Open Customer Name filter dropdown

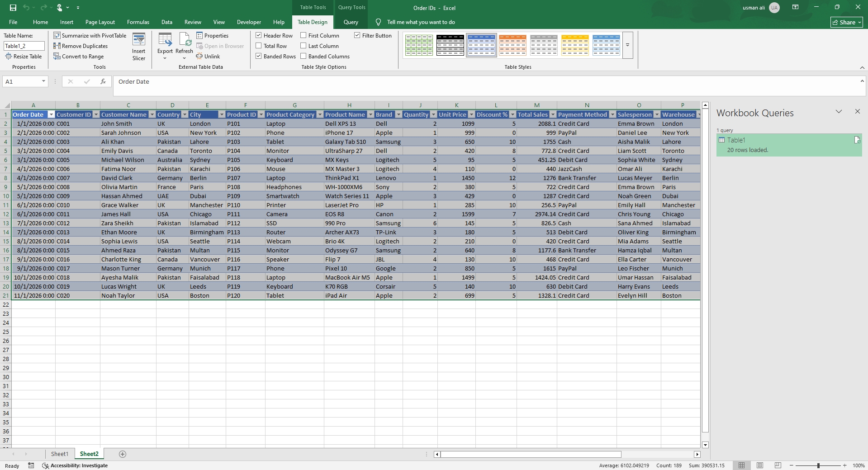point(152,115)
